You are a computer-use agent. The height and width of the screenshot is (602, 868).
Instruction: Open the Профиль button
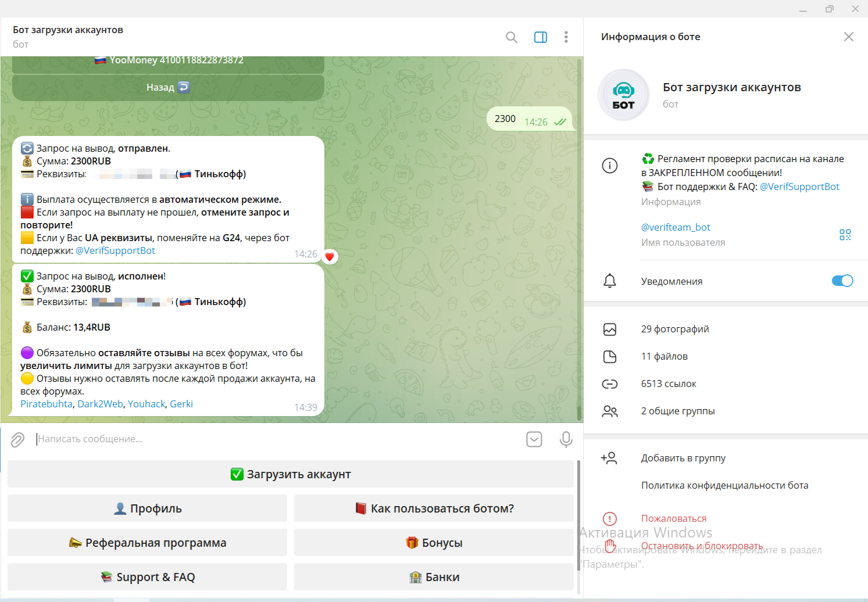(147, 508)
